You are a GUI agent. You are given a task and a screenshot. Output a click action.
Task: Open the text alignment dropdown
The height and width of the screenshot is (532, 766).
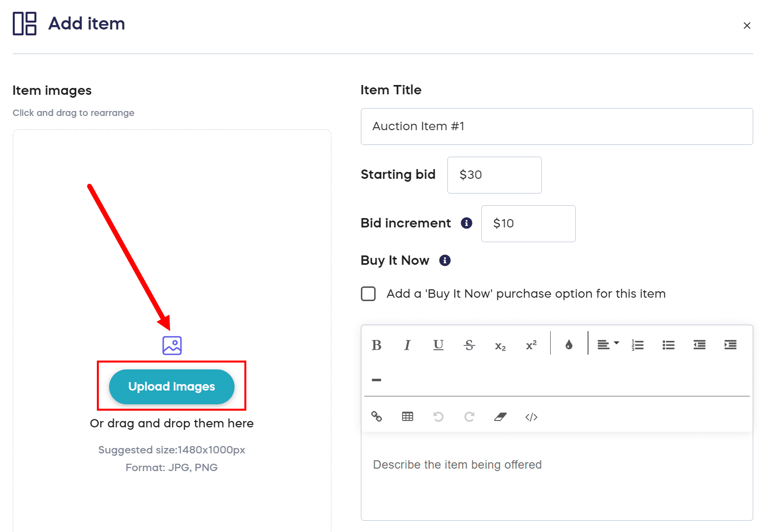tap(607, 345)
